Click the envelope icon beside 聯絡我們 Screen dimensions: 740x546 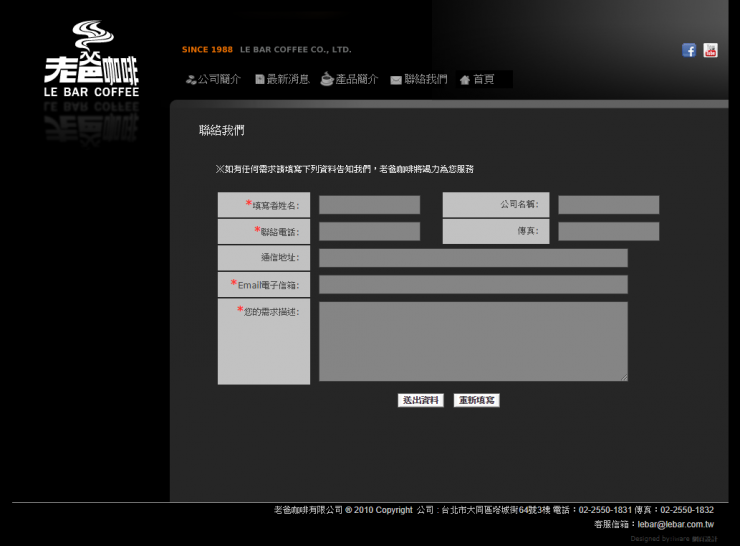396,80
